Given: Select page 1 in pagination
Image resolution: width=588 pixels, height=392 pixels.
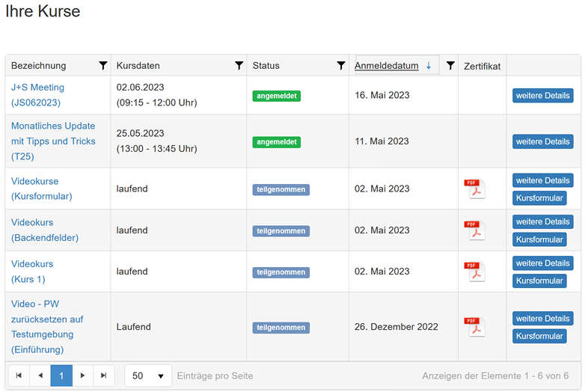Looking at the screenshot, I should pyautogui.click(x=61, y=376).
